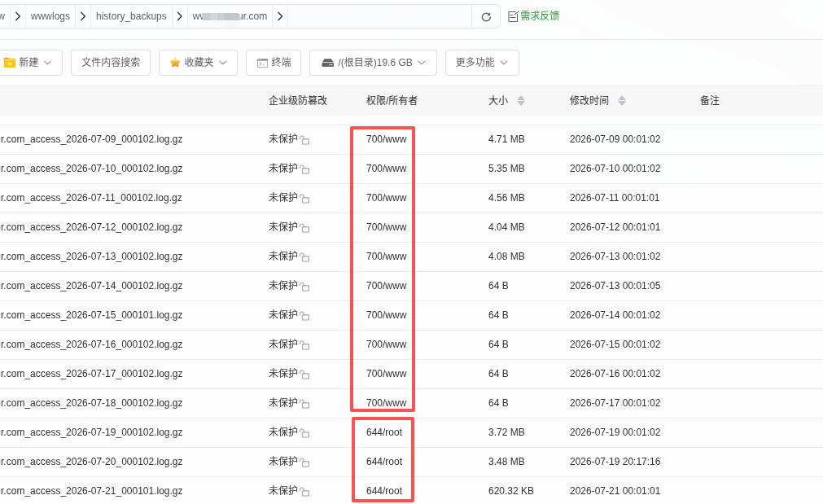Screen dimensions: 823x504
Task: Click the refresh icon in path bar
Action: 486,17
